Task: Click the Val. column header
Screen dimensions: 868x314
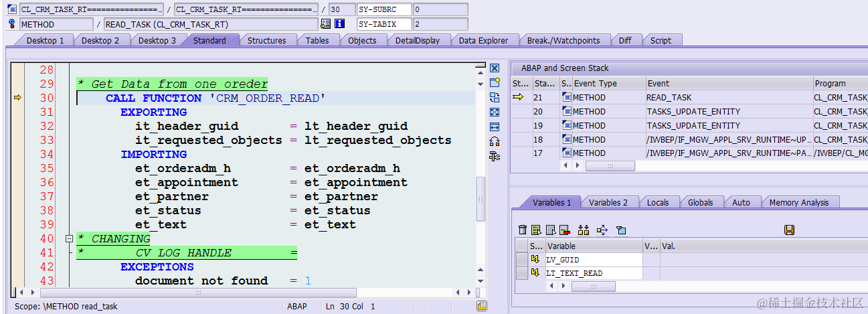Action: pos(764,246)
